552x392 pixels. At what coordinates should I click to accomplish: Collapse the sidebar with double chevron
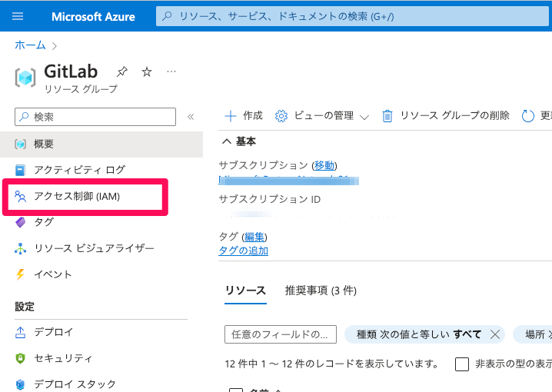tap(191, 117)
